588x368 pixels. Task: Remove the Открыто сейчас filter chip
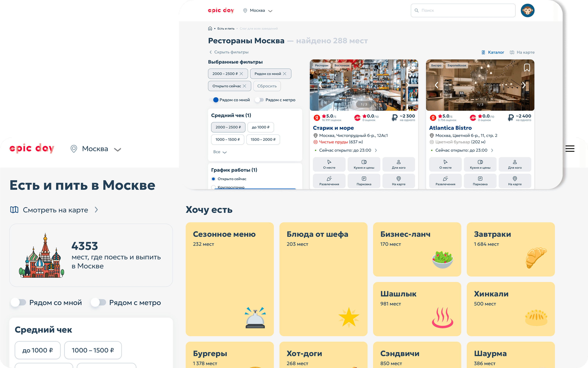pyautogui.click(x=244, y=86)
